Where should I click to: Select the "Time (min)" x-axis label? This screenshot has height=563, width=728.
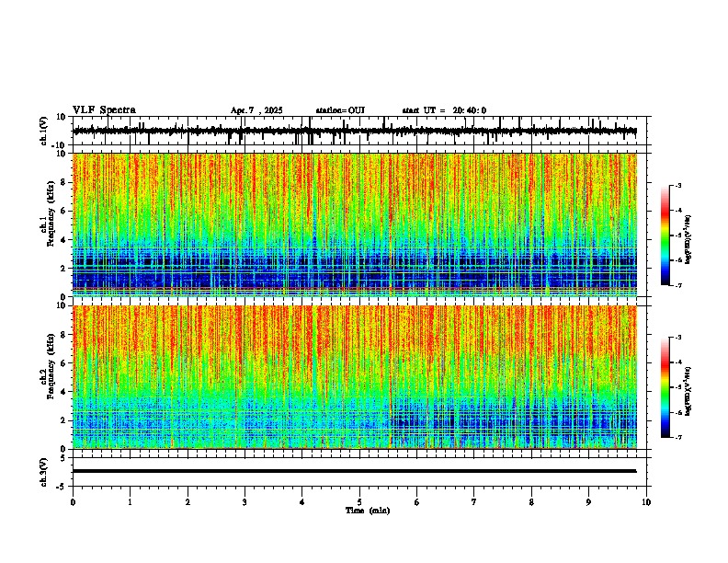368,511
